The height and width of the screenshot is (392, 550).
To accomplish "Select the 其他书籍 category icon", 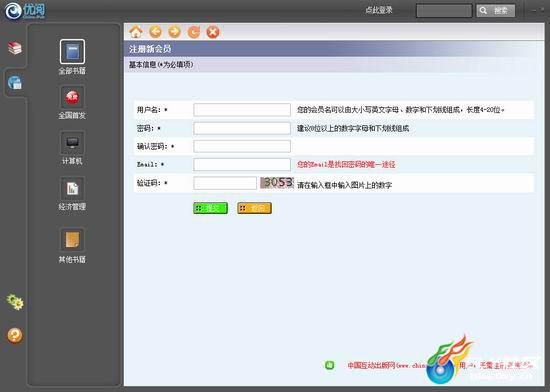I will pyautogui.click(x=72, y=240).
